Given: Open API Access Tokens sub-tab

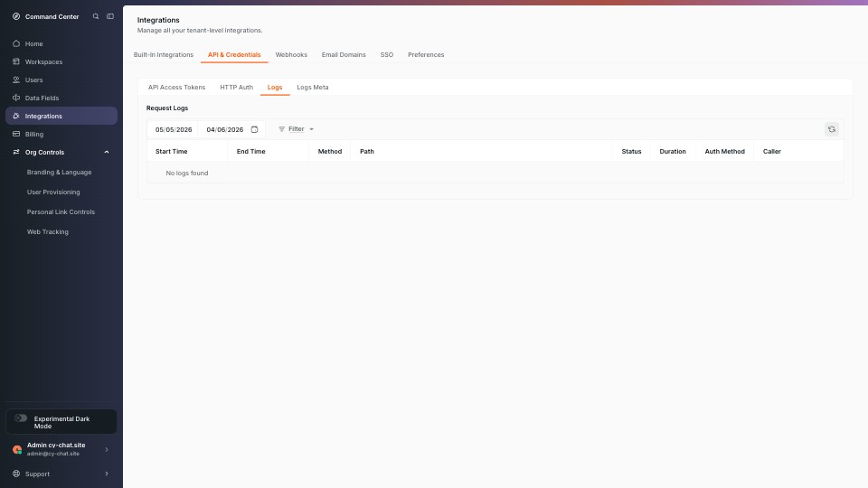Looking at the screenshot, I should (x=176, y=88).
